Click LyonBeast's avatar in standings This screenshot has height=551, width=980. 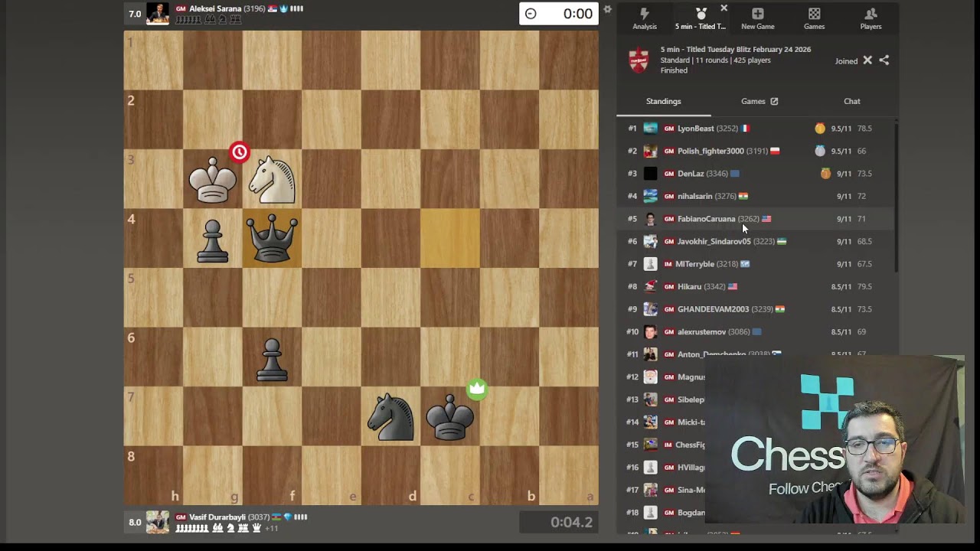(x=650, y=129)
